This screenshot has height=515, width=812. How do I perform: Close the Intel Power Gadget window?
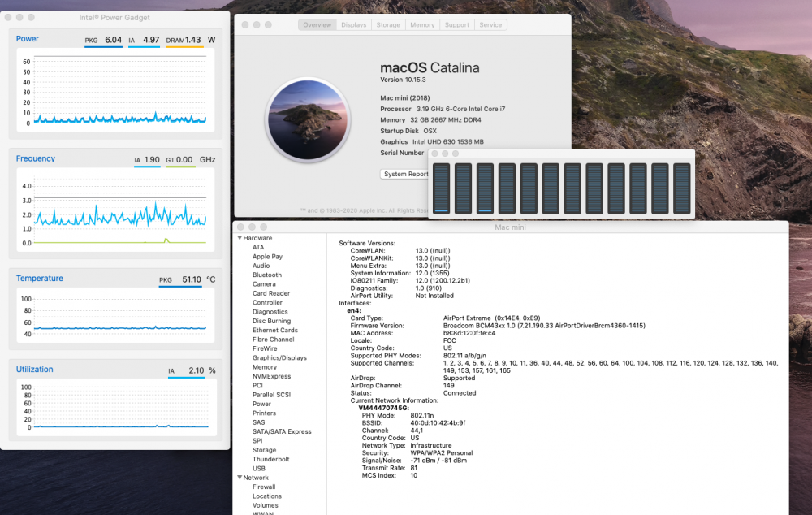(8, 17)
